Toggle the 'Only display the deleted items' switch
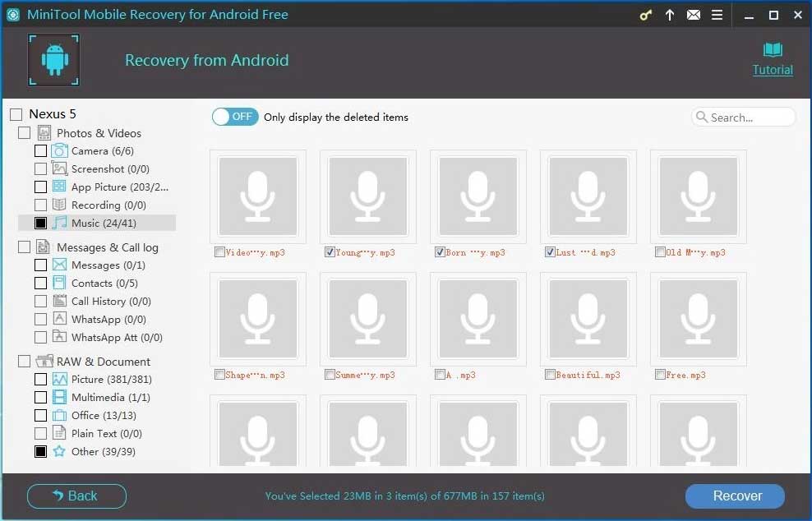 point(235,117)
